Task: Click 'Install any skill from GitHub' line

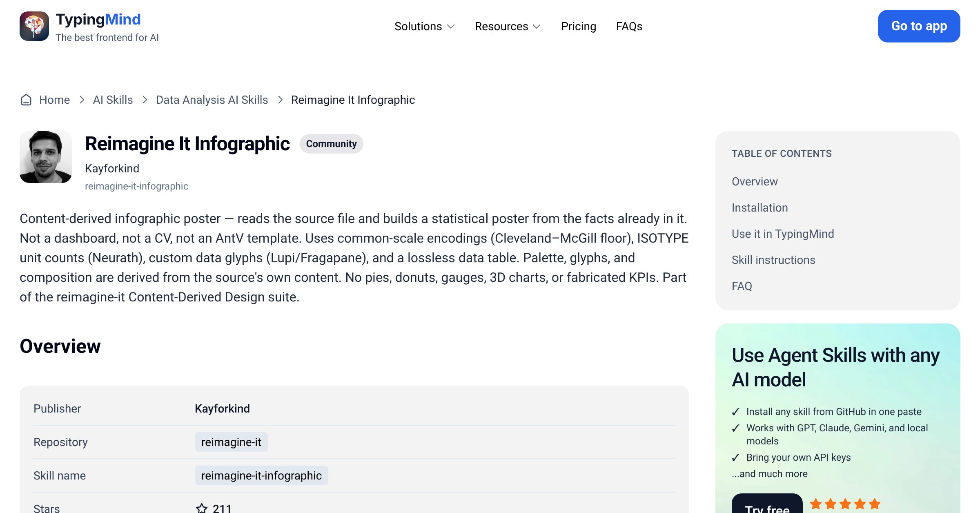Action: point(834,412)
